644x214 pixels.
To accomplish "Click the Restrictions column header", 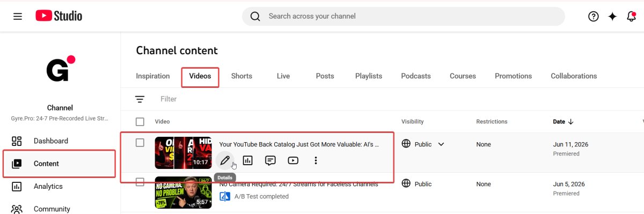I will tap(492, 122).
